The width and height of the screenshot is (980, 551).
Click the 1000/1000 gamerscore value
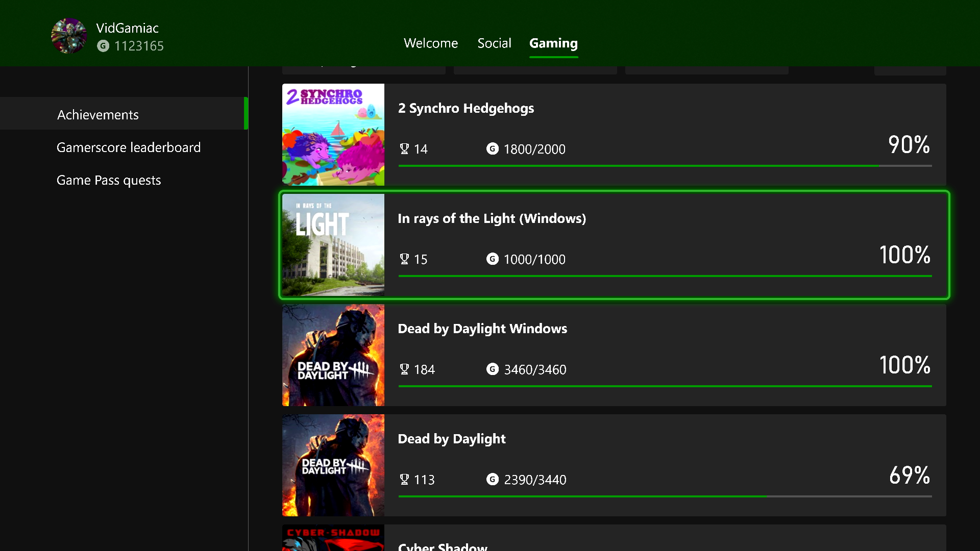pyautogui.click(x=534, y=259)
